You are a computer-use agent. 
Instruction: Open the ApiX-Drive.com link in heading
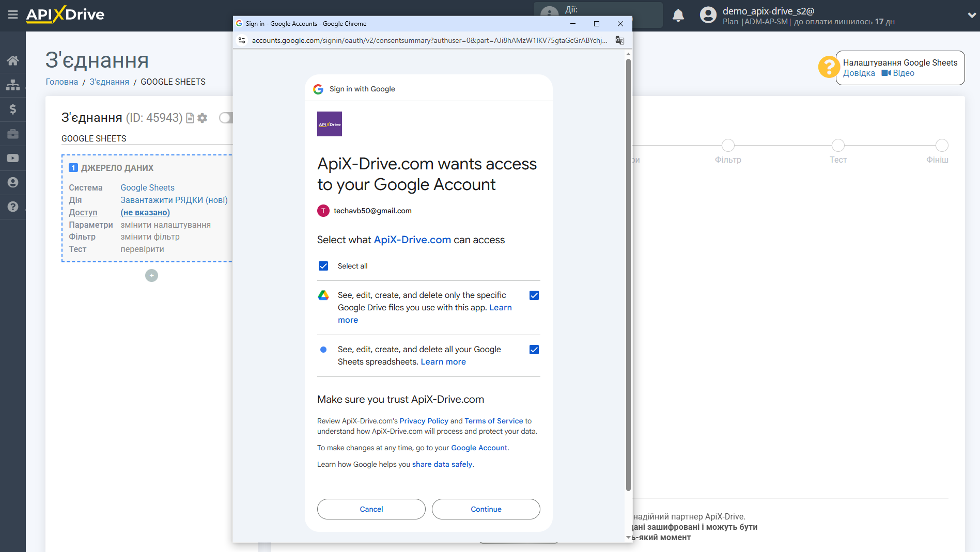[412, 240]
